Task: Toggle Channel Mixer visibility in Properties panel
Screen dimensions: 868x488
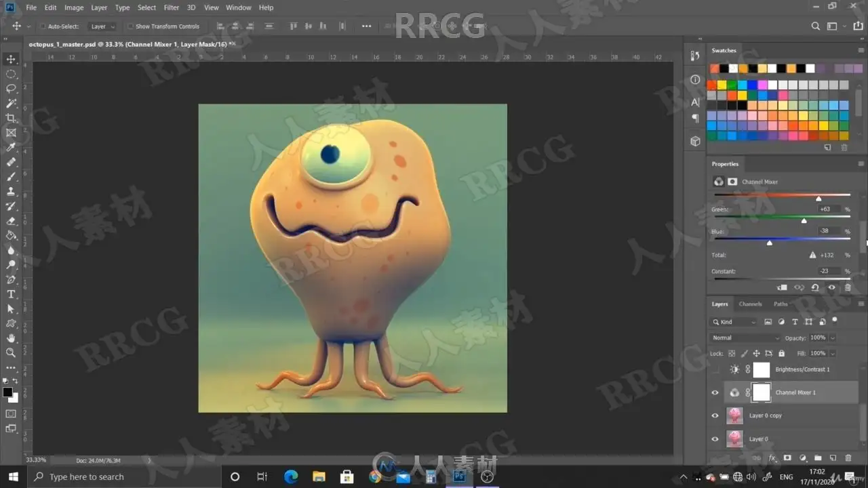Action: pyautogui.click(x=831, y=287)
